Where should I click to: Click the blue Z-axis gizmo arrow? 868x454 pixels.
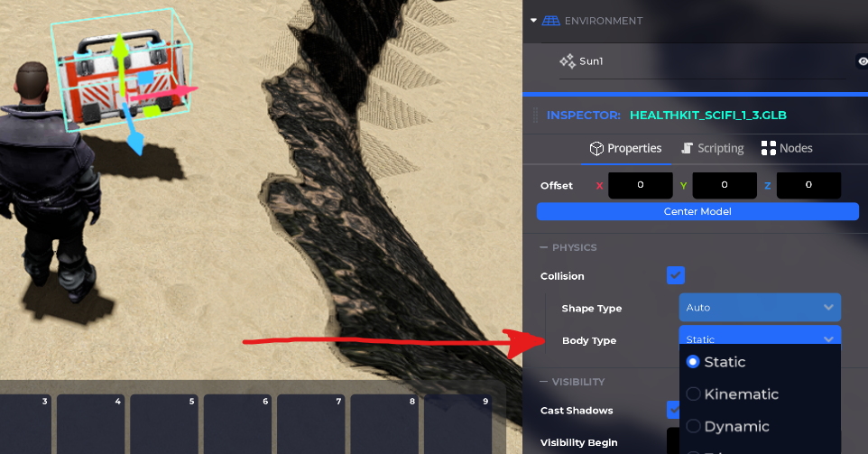(x=134, y=141)
